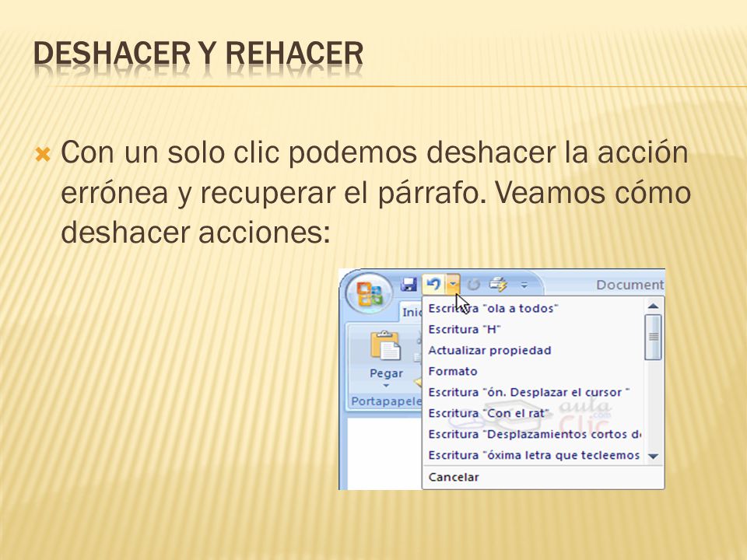Click the Save floppy disk icon
The height and width of the screenshot is (560, 747).
[x=409, y=285]
